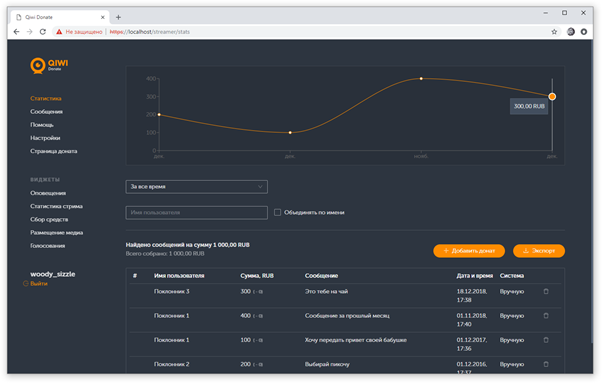Click the browser address bar URL
Image resolution: width=602 pixels, height=383 pixels.
[x=150, y=32]
